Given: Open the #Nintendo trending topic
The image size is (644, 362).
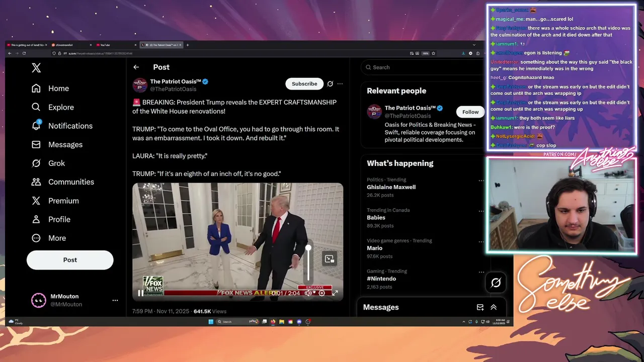Looking at the screenshot, I should [381, 279].
